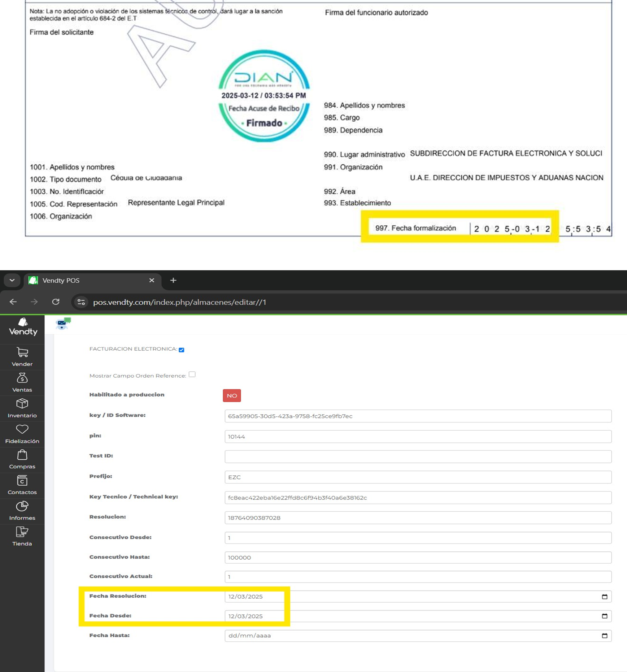The image size is (627, 672).
Task: Open Compras shopping bag icon
Action: (x=22, y=455)
